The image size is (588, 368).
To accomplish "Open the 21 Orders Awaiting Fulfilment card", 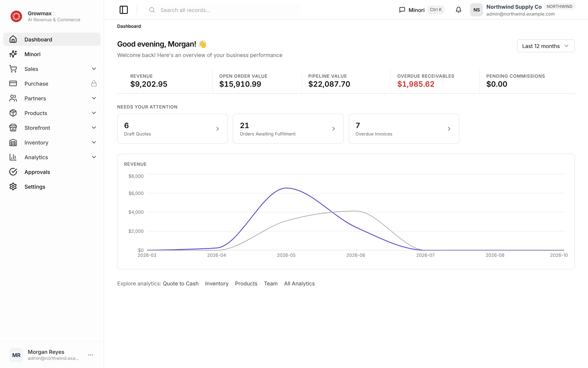I will (x=288, y=129).
